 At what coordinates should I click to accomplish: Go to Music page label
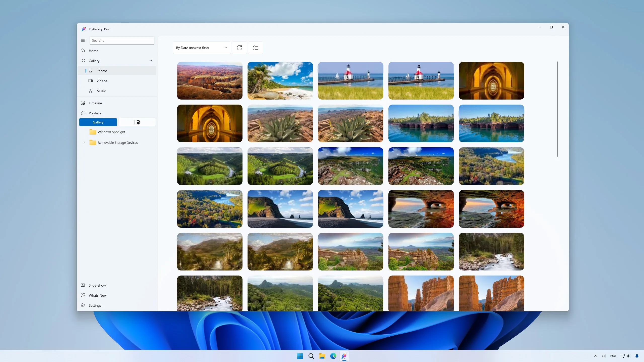click(101, 91)
